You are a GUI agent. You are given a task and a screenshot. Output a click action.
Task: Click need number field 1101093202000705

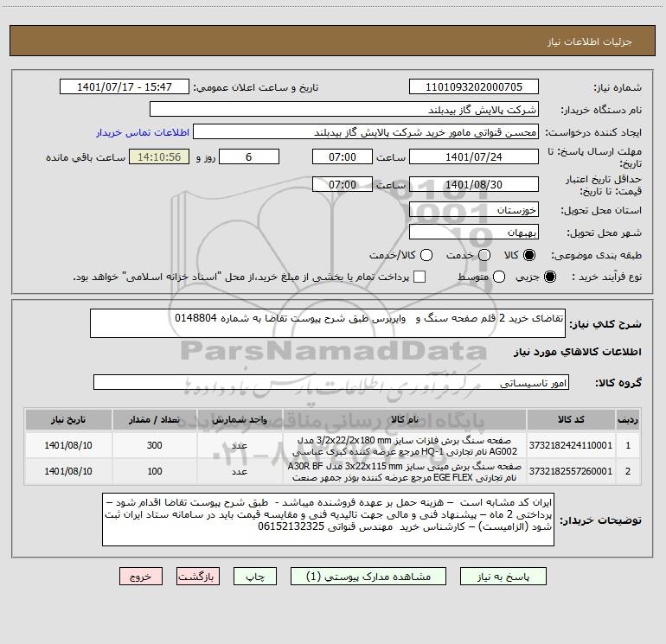click(474, 87)
